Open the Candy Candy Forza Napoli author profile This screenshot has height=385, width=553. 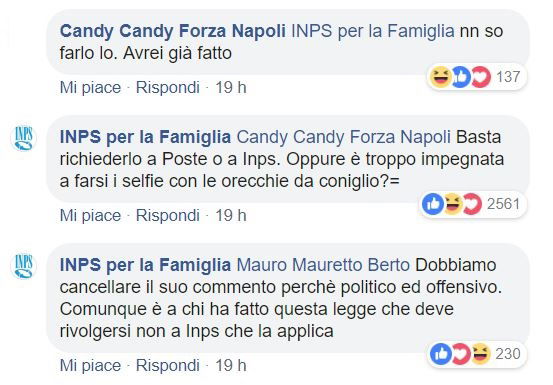coord(173,31)
